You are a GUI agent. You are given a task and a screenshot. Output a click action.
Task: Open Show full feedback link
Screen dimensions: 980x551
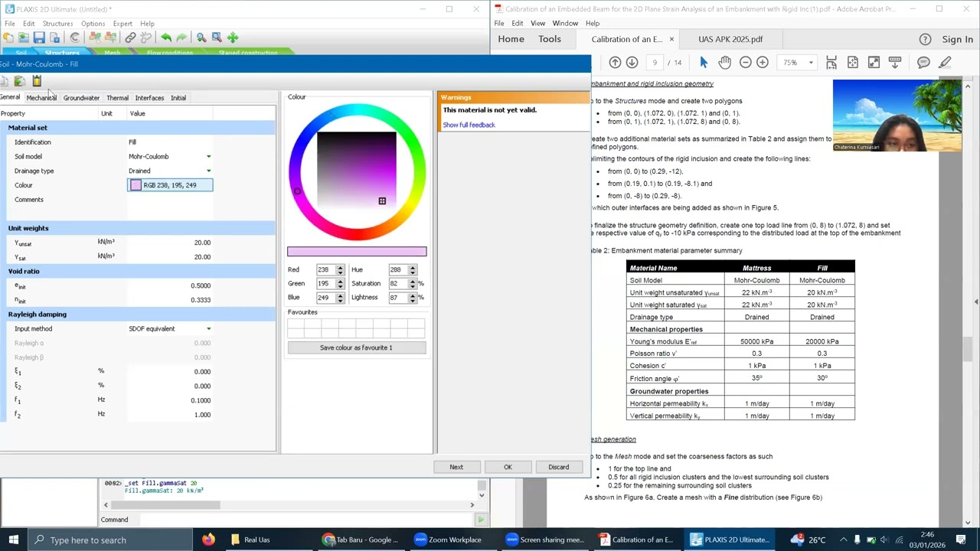point(469,125)
